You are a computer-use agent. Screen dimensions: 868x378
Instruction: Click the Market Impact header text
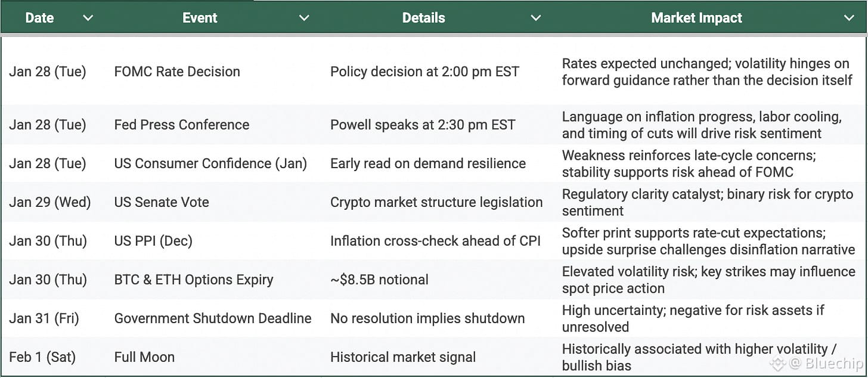pos(696,18)
